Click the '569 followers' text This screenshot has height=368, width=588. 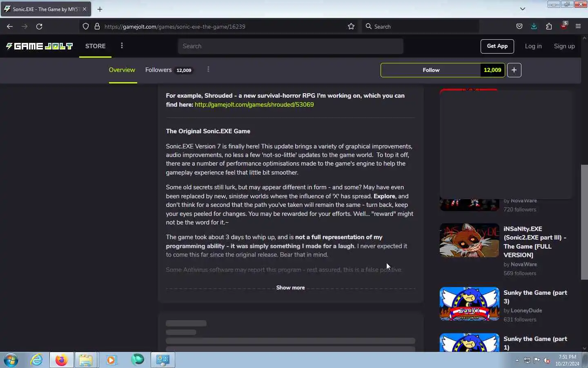pos(520,274)
